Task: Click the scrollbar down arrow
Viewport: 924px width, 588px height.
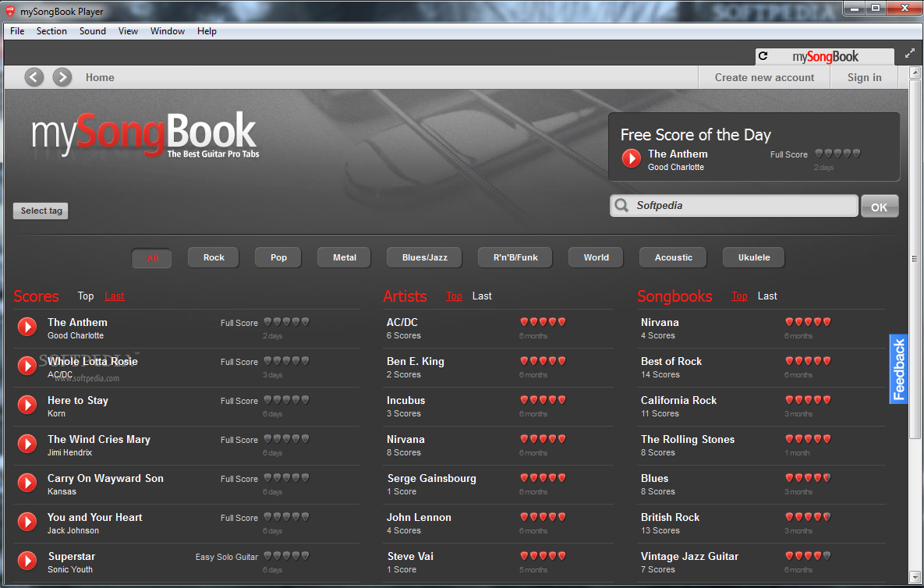Action: [915, 577]
